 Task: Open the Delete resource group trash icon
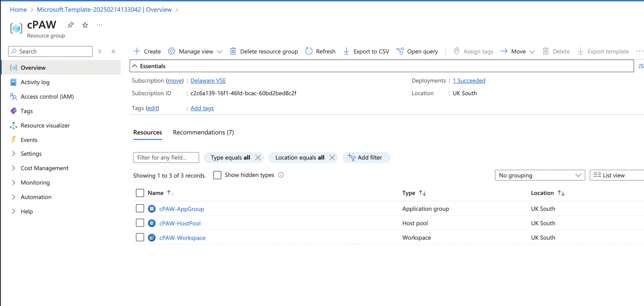tap(233, 51)
